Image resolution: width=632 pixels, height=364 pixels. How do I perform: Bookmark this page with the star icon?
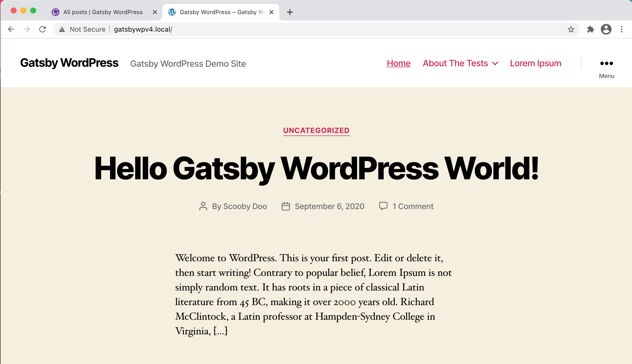571,29
